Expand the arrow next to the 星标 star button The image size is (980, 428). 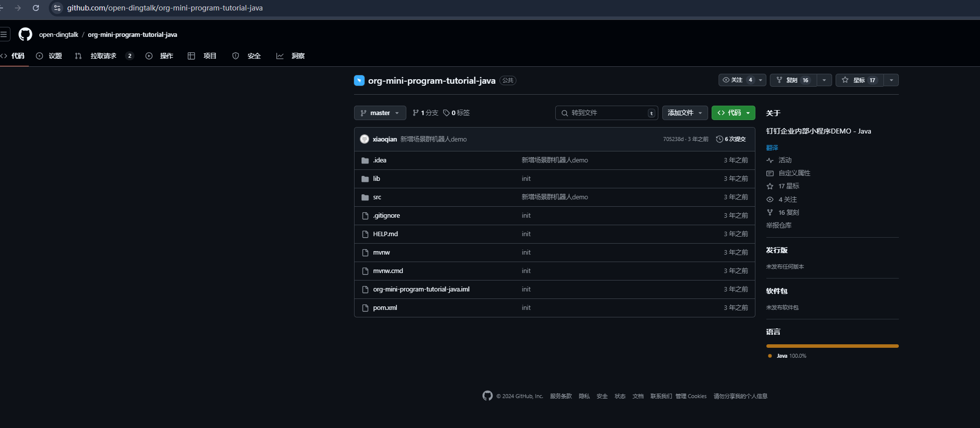891,80
